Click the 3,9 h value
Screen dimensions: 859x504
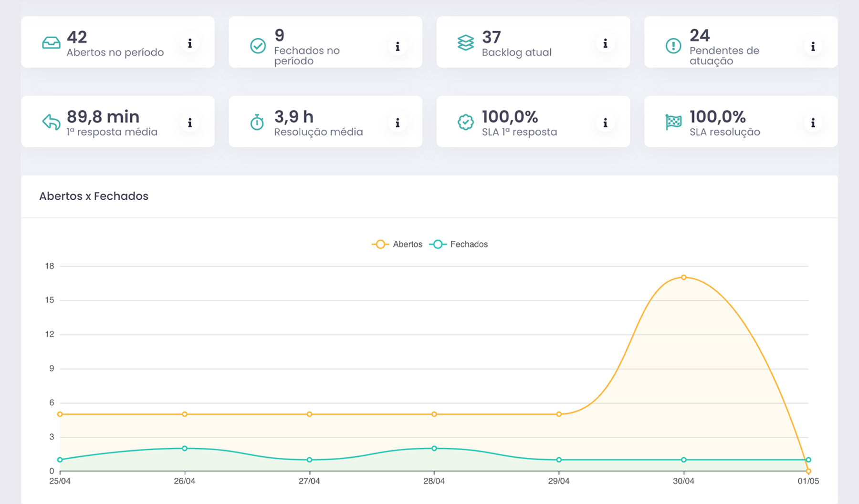click(x=294, y=117)
